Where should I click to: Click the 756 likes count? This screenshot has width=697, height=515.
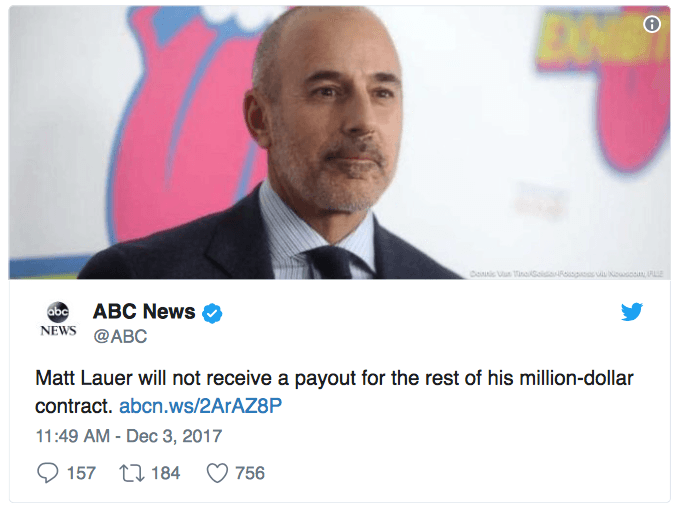pyautogui.click(x=250, y=473)
